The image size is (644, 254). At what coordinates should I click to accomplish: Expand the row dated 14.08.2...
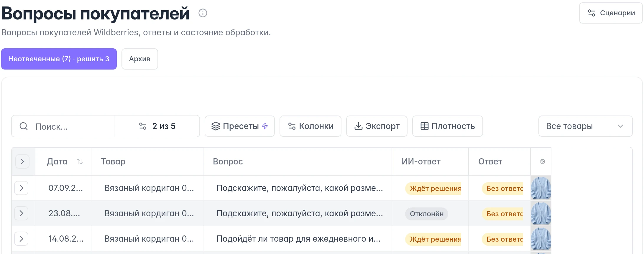tap(21, 239)
